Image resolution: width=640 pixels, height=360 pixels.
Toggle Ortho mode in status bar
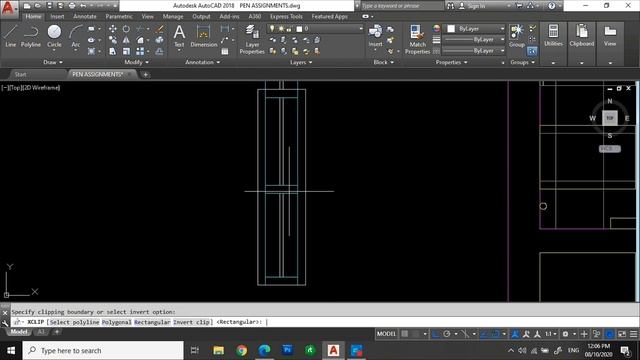pos(436,334)
